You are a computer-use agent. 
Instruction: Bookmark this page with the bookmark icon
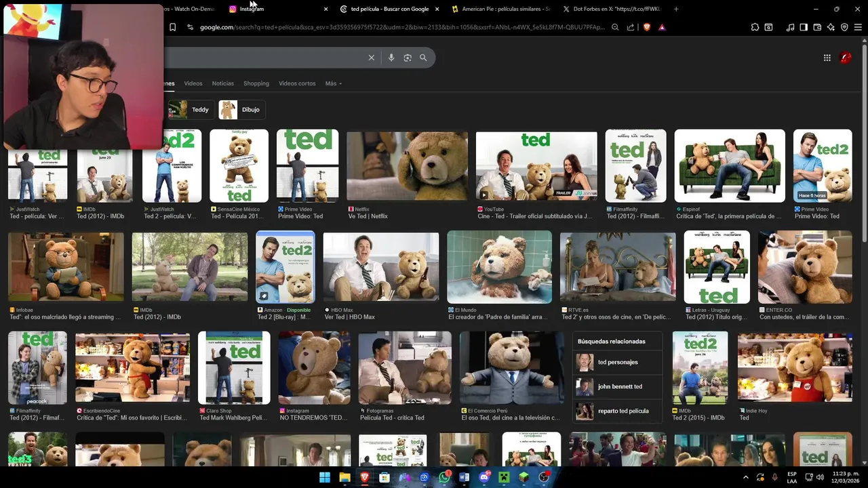tap(172, 27)
